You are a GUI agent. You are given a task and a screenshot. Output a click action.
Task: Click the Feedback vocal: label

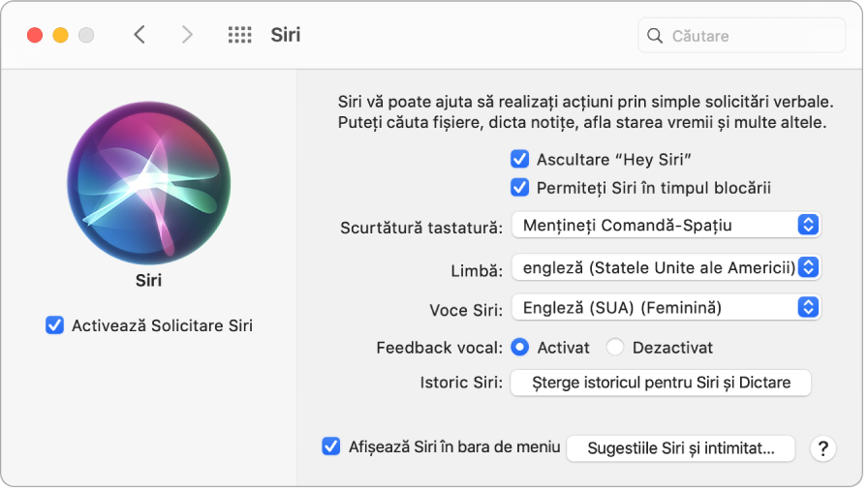click(439, 348)
